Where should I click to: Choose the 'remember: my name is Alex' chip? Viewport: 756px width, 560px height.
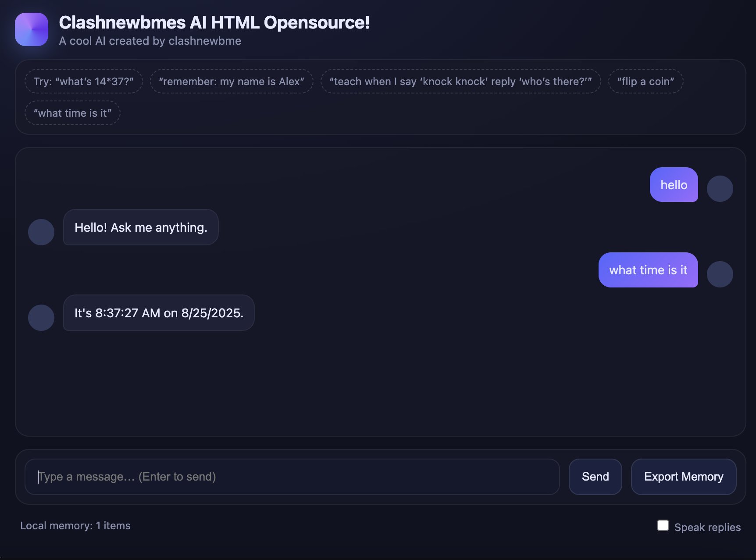tap(232, 81)
